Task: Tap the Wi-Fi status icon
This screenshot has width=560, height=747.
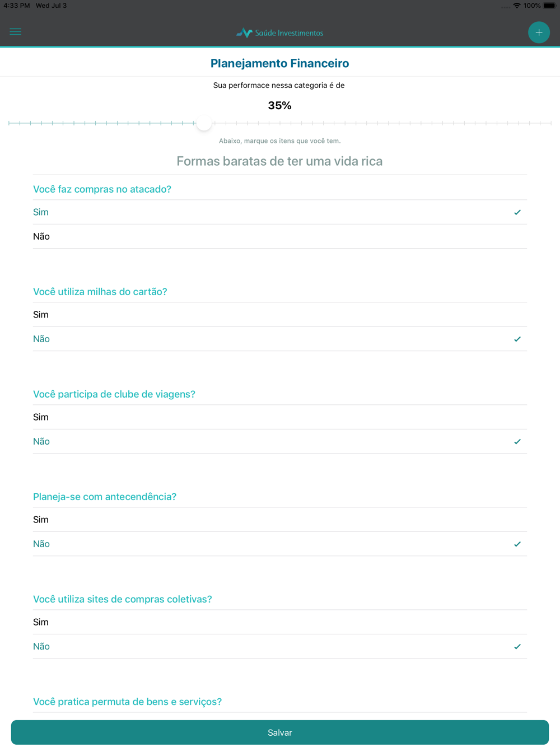Action: click(x=517, y=6)
